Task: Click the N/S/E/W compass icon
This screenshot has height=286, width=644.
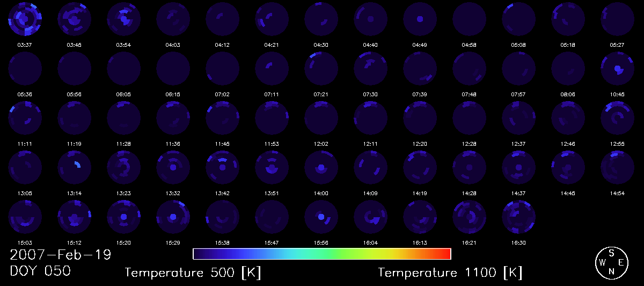Action: click(612, 262)
